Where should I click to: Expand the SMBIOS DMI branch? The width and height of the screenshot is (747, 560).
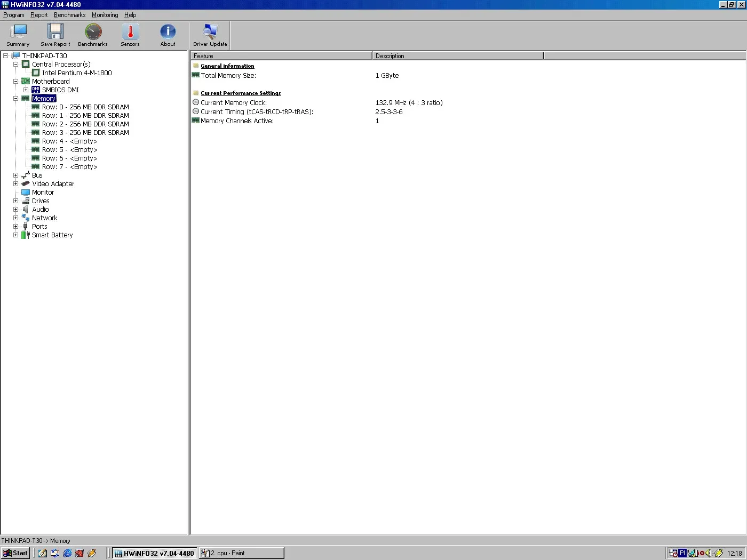coord(26,90)
